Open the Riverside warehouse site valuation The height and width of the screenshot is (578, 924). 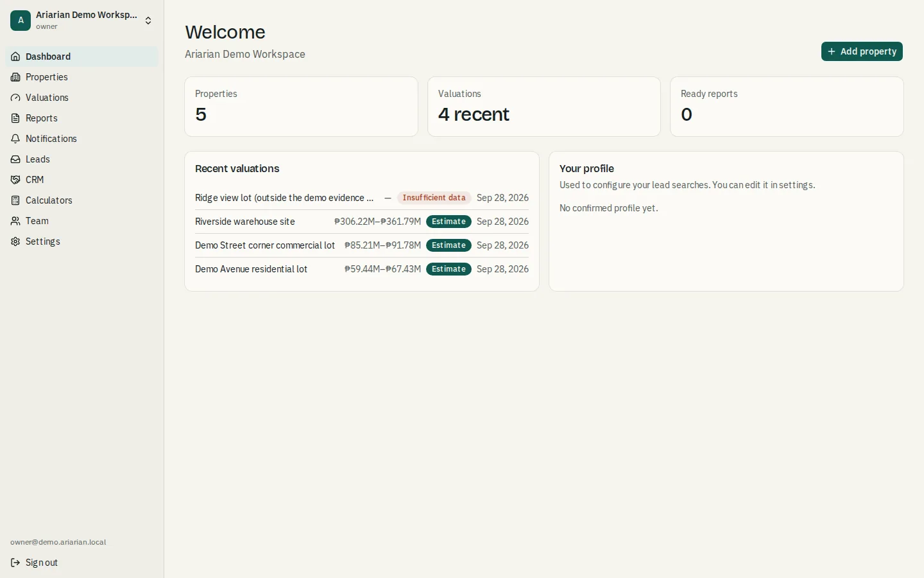point(362,222)
